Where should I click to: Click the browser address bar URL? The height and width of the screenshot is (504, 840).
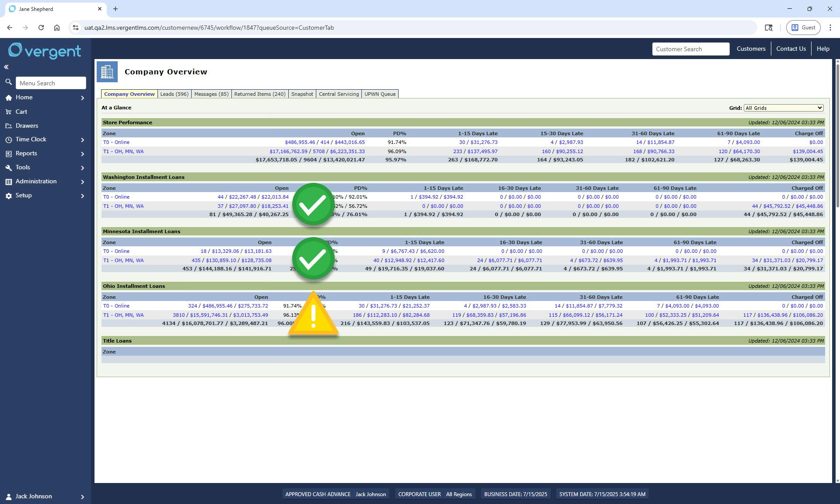click(209, 28)
